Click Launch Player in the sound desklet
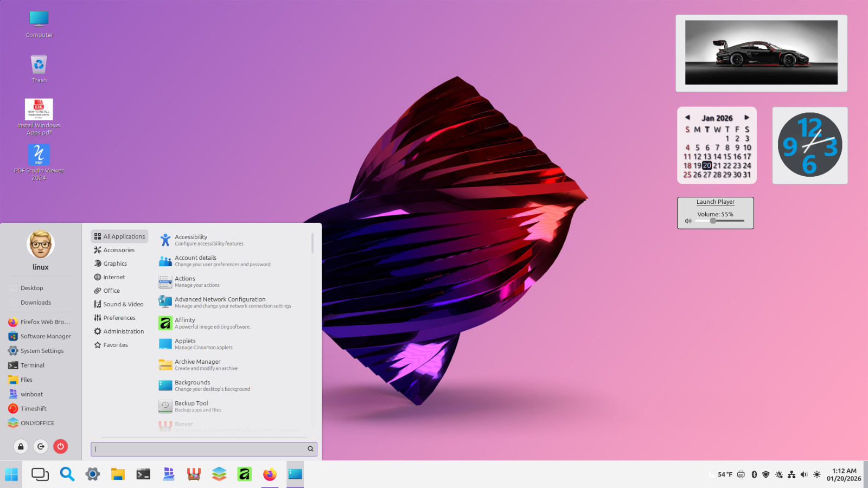This screenshot has height=488, width=868. [x=716, y=202]
